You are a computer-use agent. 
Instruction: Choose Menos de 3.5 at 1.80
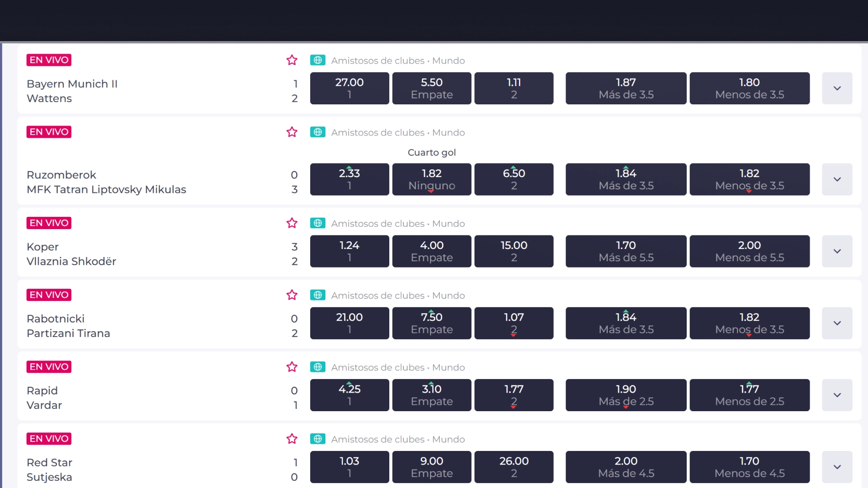click(x=750, y=88)
